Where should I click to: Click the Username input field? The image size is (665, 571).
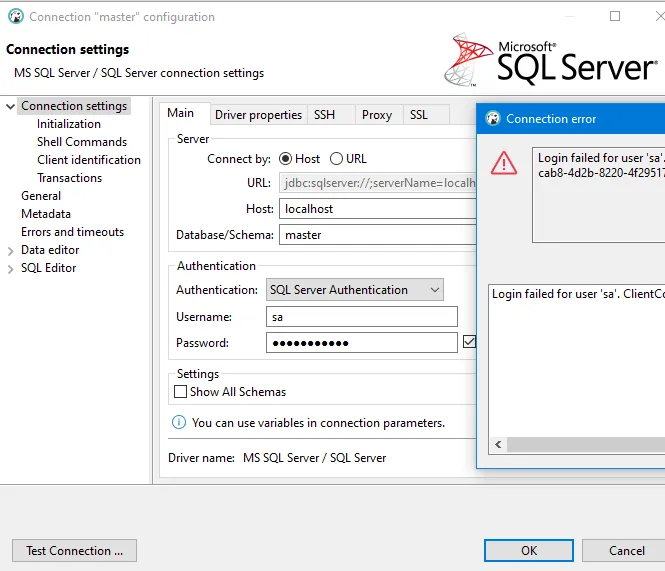tap(362, 316)
